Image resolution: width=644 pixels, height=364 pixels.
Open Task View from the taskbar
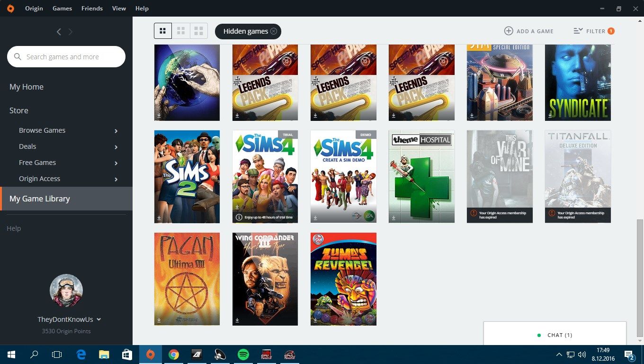coord(57,355)
